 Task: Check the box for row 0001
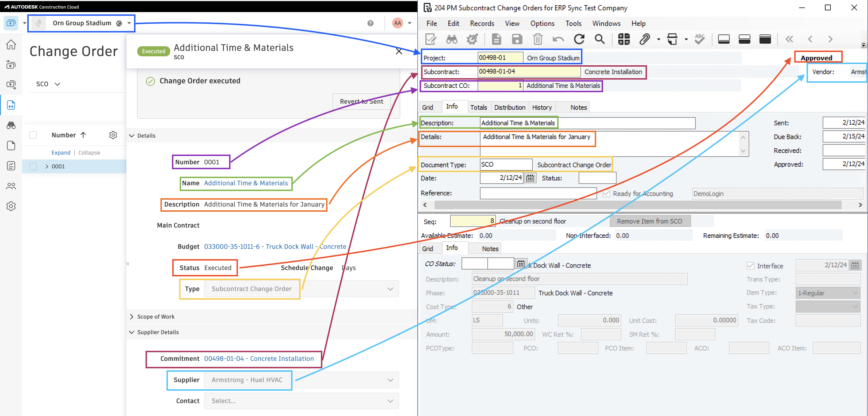33,166
